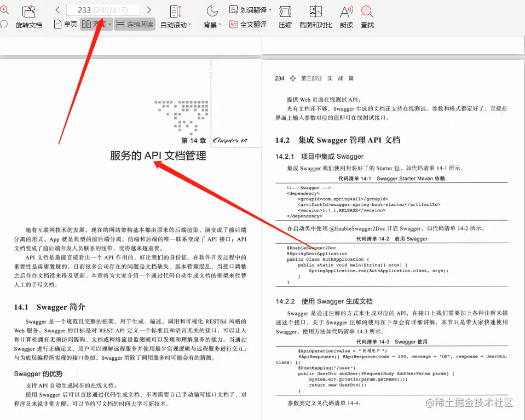Click text 提供 Web 页面在线测试 API

pos(324,100)
